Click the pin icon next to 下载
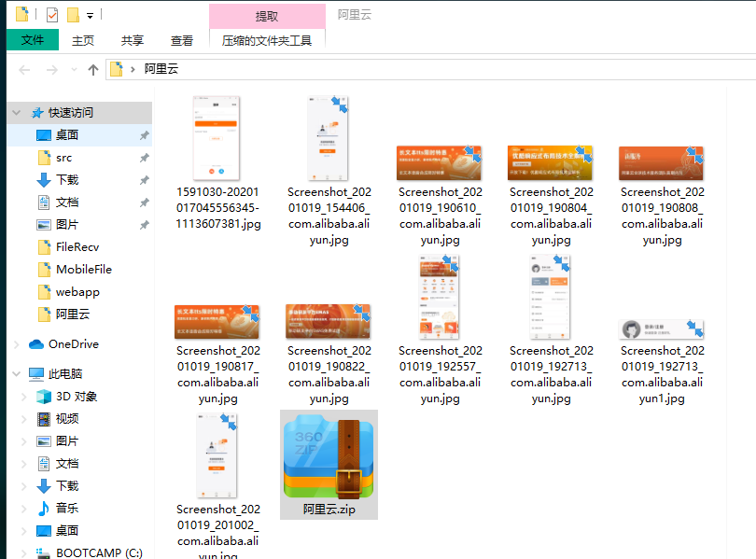The height and width of the screenshot is (559, 756). click(x=144, y=180)
